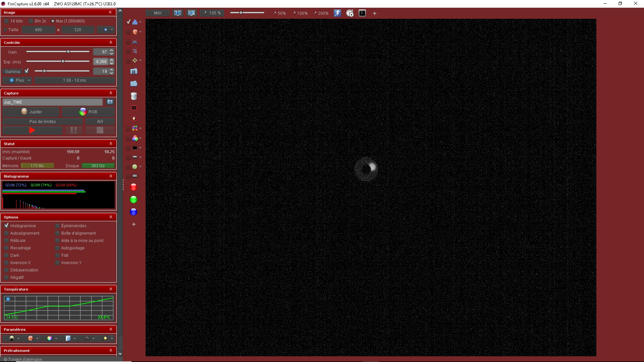Viewport: 644px width, 362px height.
Task: Enable the Autoalignement option
Action: coord(6,233)
